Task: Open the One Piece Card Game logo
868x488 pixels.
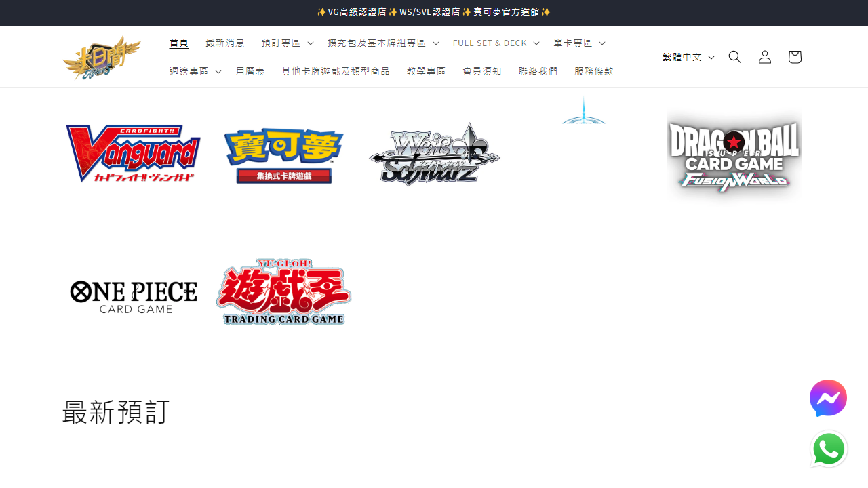Action: tap(134, 296)
